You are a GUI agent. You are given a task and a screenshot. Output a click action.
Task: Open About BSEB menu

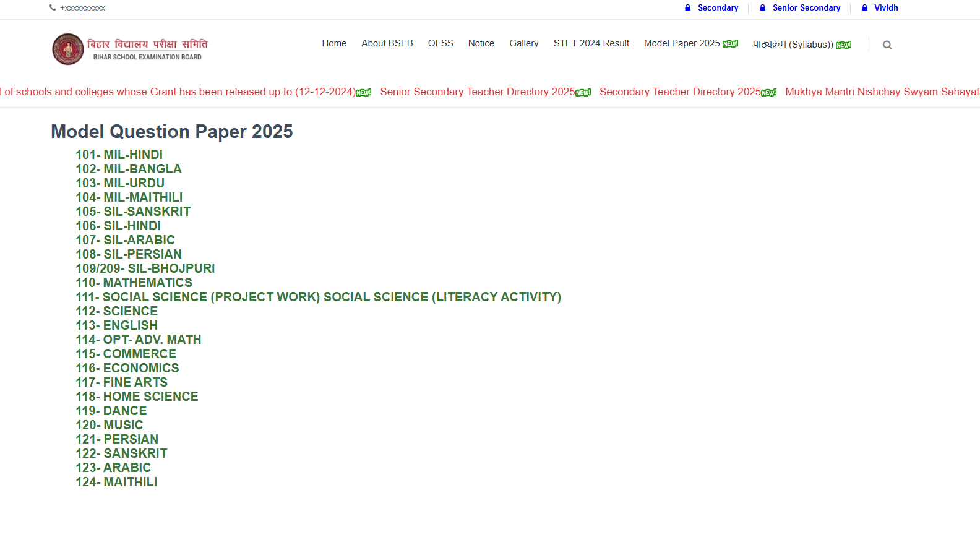tap(387, 43)
